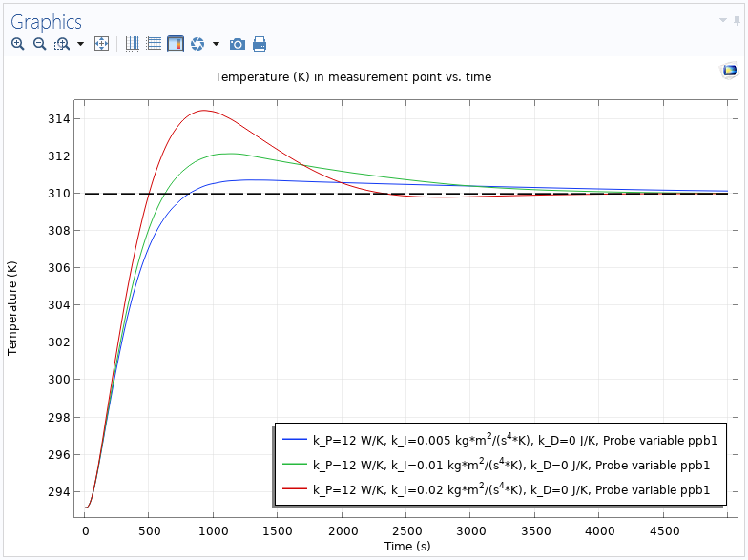Print the graphics plot
The height and width of the screenshot is (560, 748).
coord(260,44)
